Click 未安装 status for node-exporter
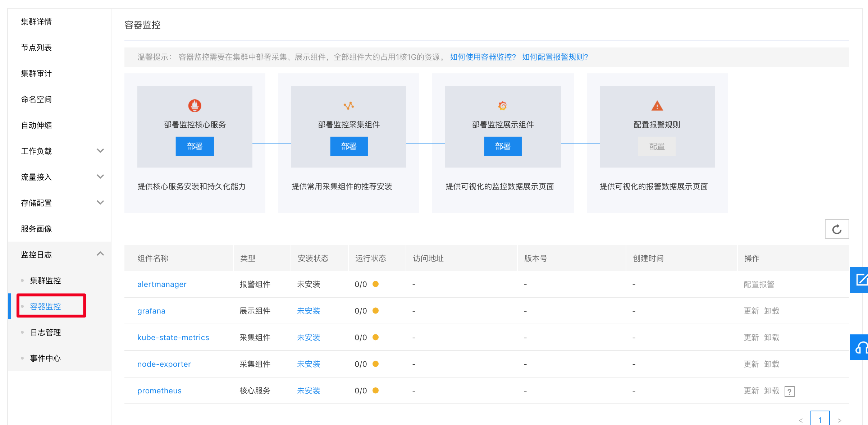This screenshot has width=868, height=425. click(309, 364)
